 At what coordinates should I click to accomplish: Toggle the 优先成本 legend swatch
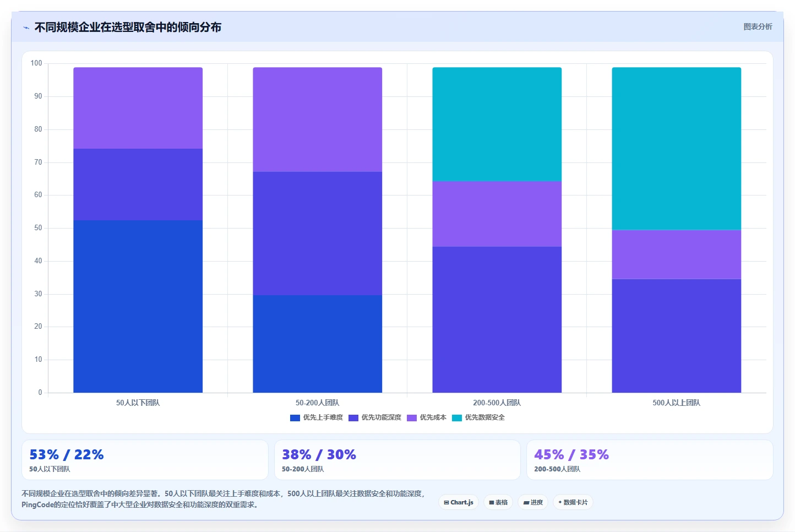point(412,418)
